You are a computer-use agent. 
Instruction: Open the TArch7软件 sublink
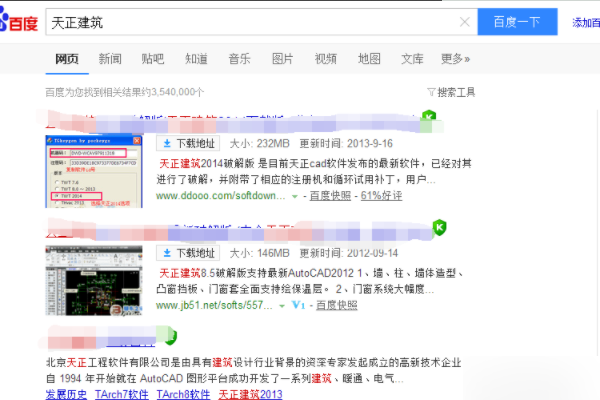pyautogui.click(x=122, y=394)
